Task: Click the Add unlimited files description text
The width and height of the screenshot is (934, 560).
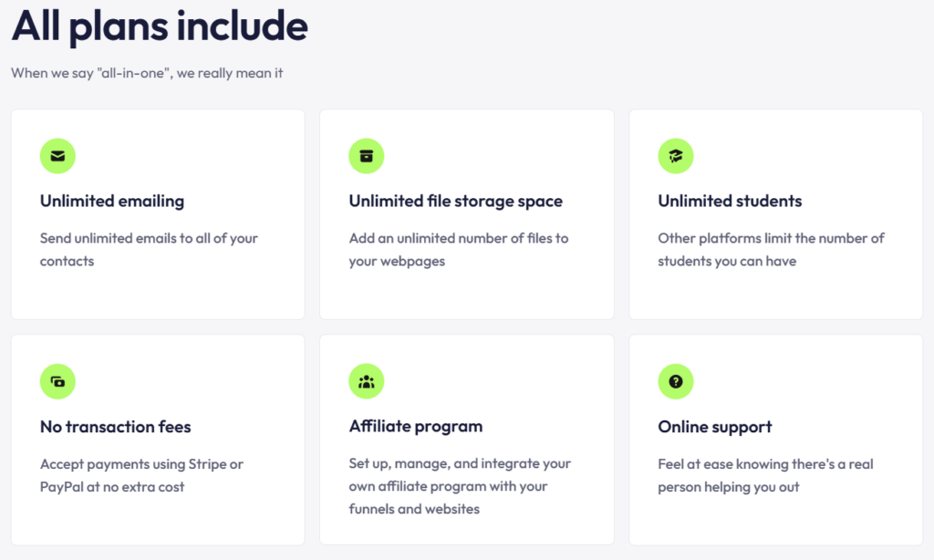Action: 458,249
